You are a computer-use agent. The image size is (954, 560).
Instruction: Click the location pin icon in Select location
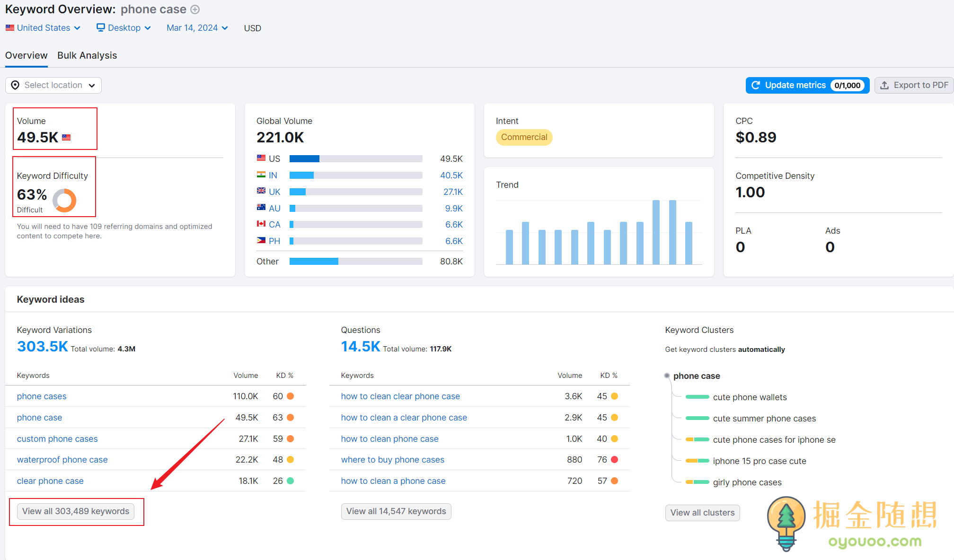15,85
